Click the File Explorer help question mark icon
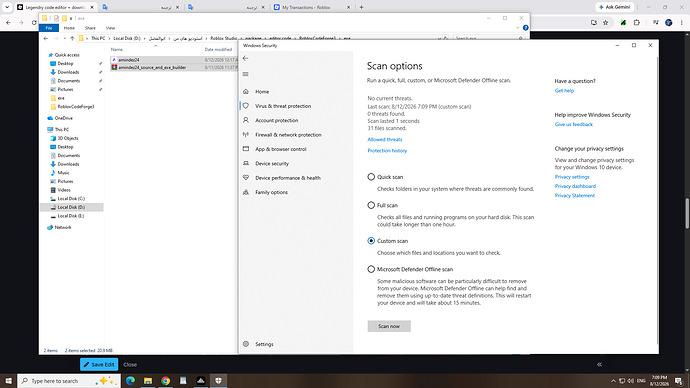This screenshot has height=388, width=690. pos(525,28)
